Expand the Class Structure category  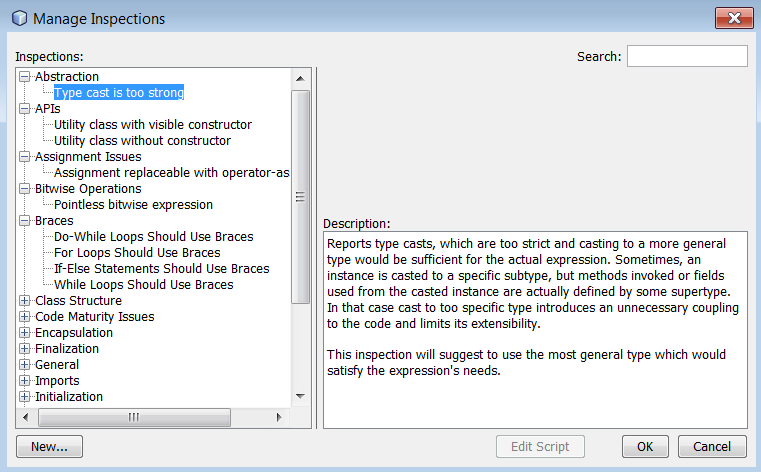[25, 301]
